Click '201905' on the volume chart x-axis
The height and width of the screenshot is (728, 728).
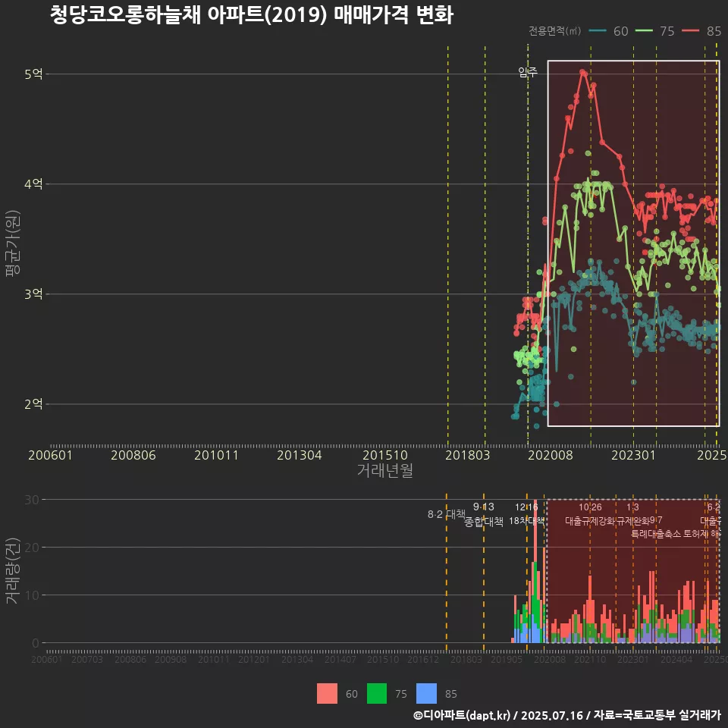[507, 659]
